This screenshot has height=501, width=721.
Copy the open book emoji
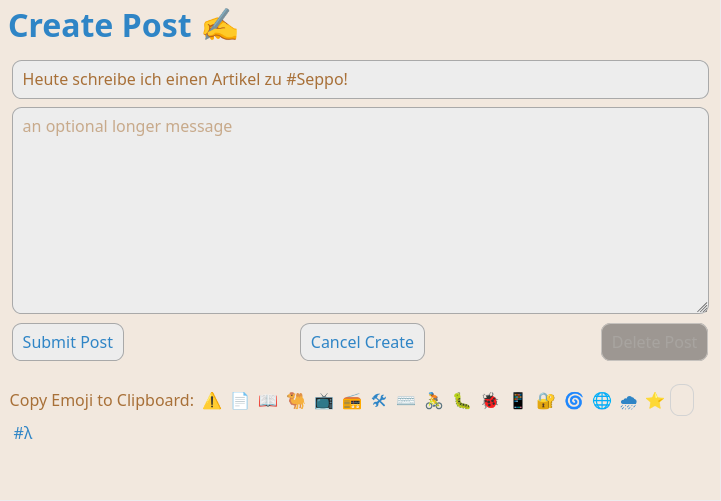pyautogui.click(x=268, y=401)
